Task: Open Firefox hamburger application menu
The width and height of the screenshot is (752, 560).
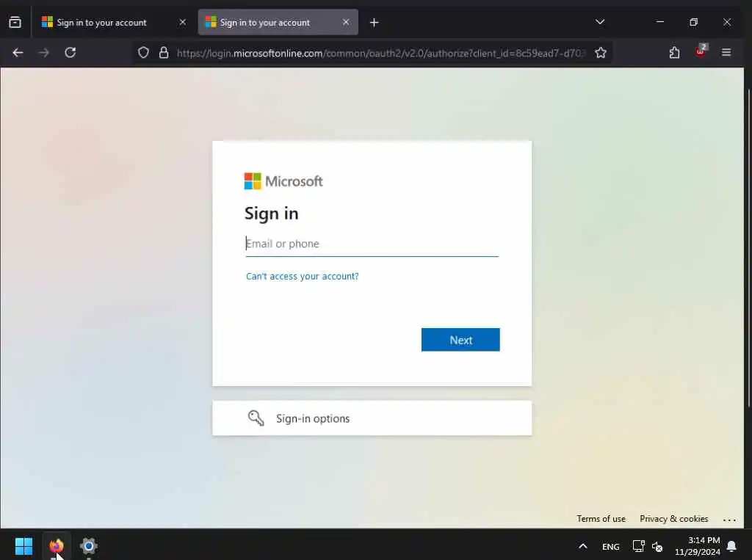Action: pos(726,53)
